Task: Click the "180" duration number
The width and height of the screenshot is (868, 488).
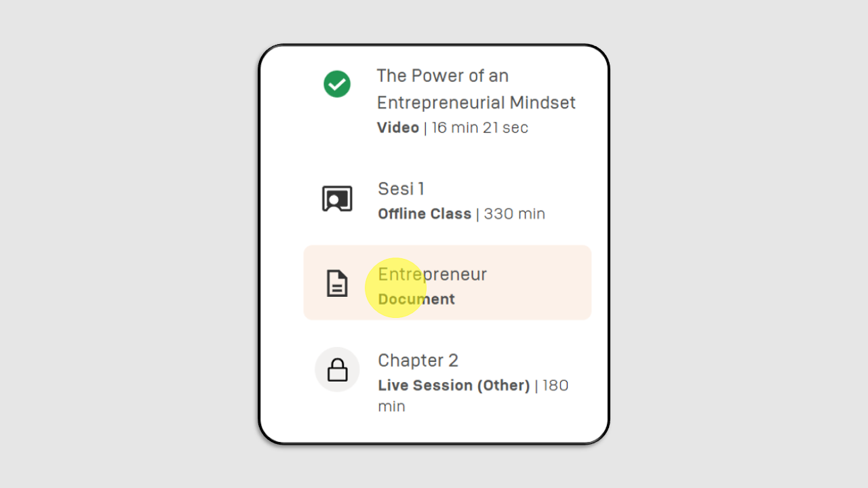Action: point(555,385)
